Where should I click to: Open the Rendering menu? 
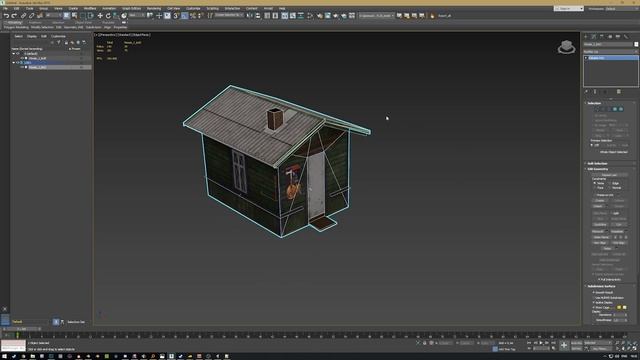point(153,8)
